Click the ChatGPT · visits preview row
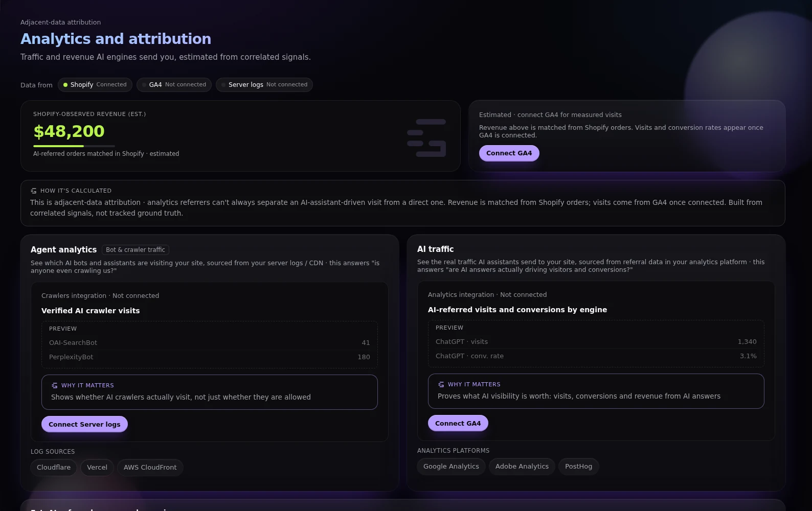 coord(596,342)
